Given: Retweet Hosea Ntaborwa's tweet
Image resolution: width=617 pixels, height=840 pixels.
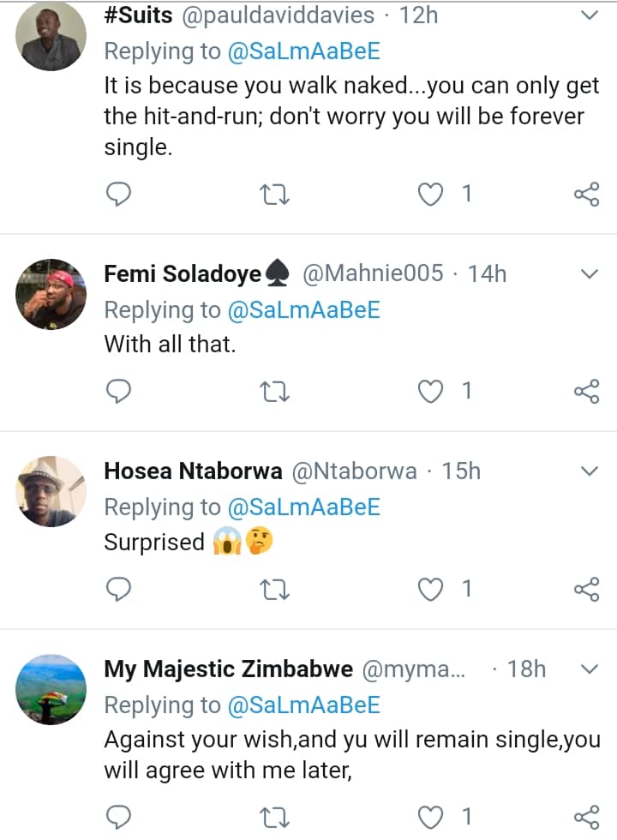Looking at the screenshot, I should (x=275, y=590).
